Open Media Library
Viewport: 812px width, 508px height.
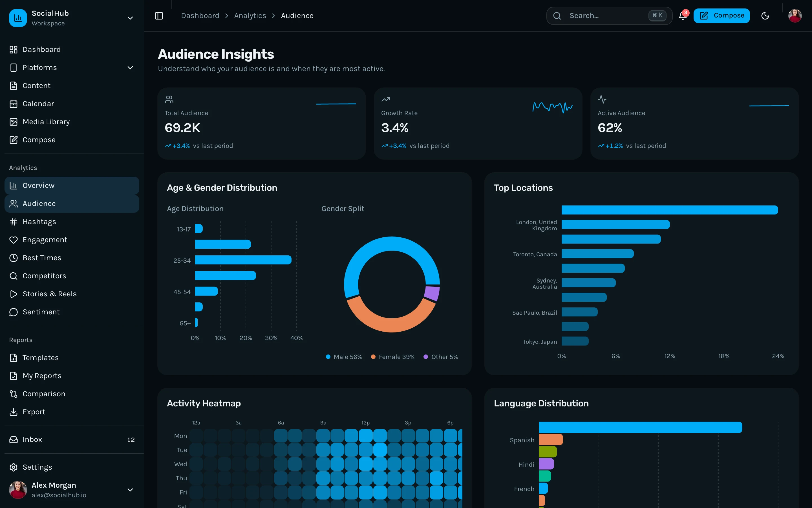click(x=72, y=122)
